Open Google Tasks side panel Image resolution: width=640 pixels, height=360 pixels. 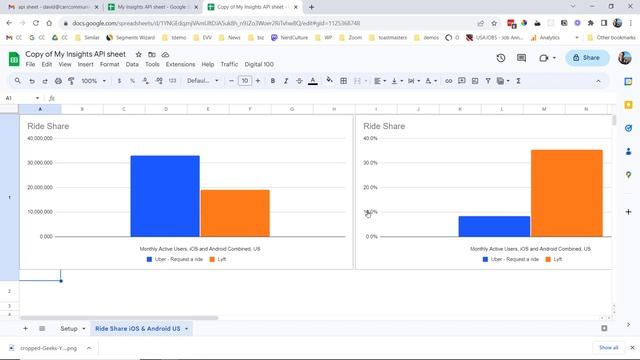tap(629, 128)
